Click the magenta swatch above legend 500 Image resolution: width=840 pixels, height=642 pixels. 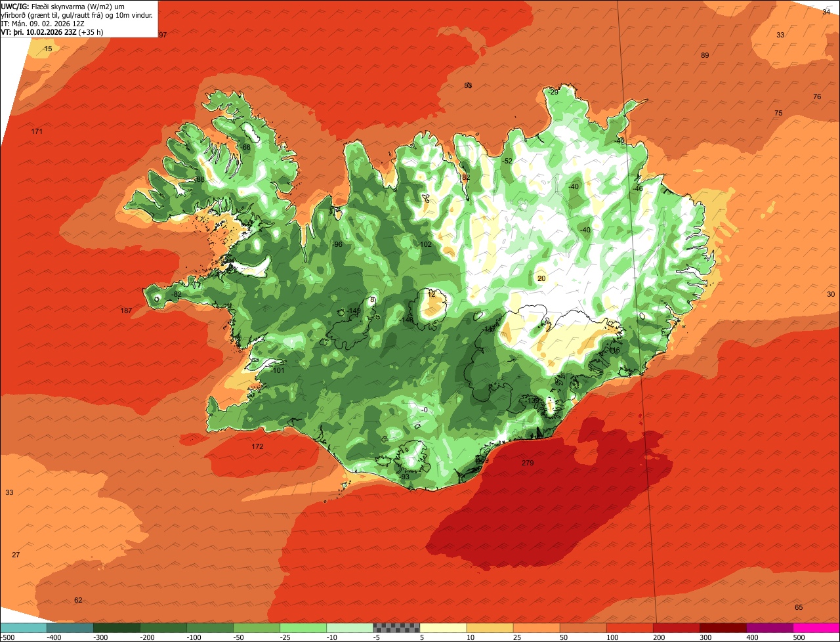(816, 628)
